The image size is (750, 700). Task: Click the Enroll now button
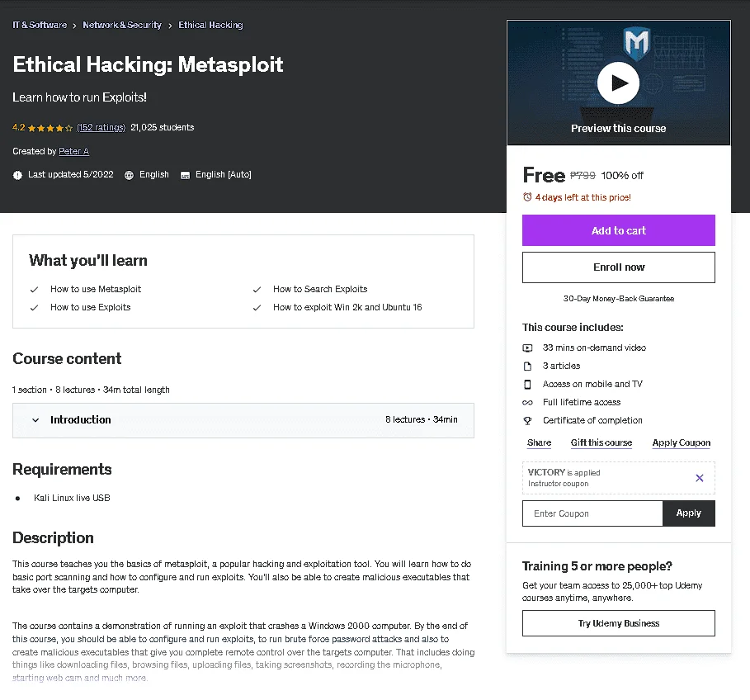[x=619, y=267]
